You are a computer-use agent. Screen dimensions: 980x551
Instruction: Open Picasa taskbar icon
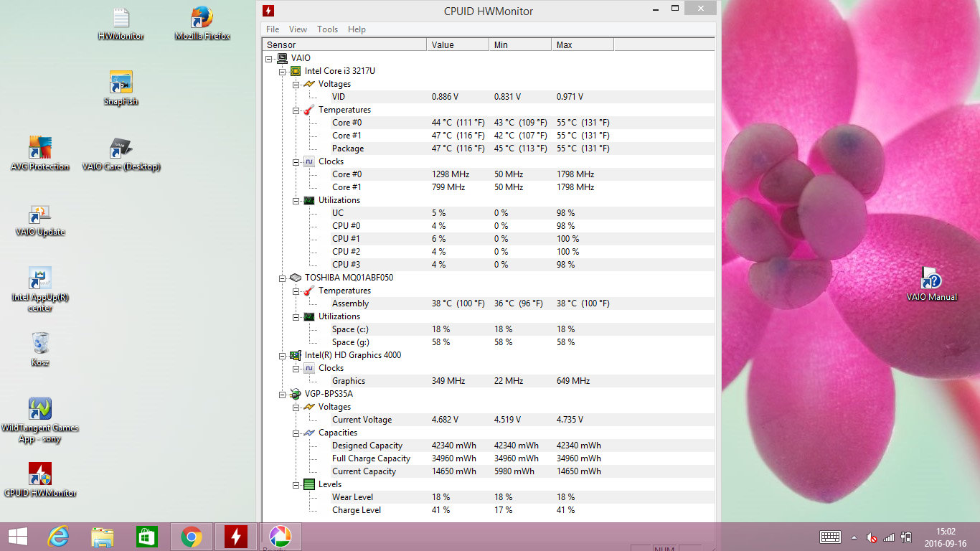(x=280, y=537)
